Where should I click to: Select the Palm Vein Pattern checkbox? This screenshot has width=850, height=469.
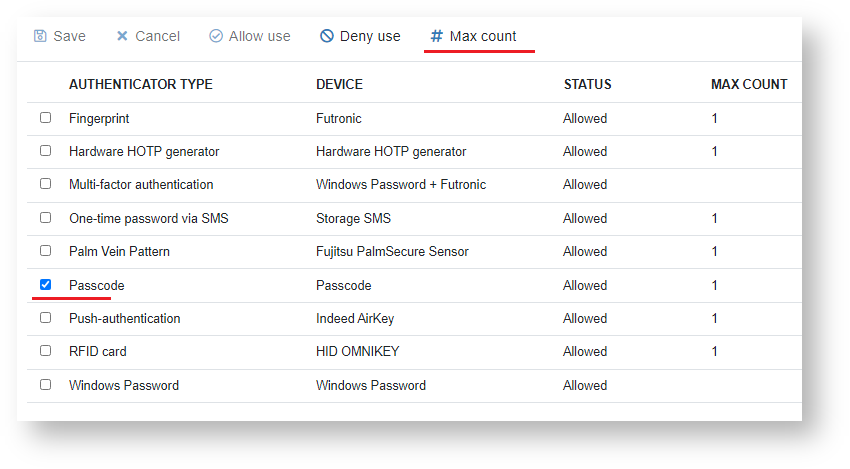[x=45, y=251]
